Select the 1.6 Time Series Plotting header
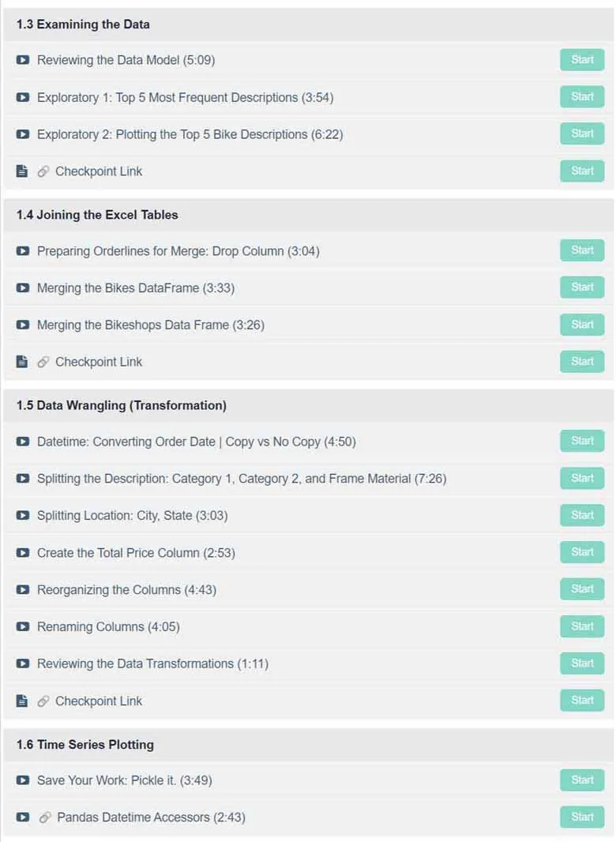 pos(308,745)
